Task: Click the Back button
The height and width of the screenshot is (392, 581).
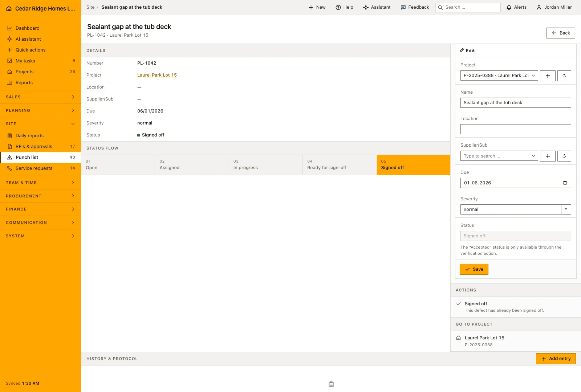Action: (x=561, y=33)
